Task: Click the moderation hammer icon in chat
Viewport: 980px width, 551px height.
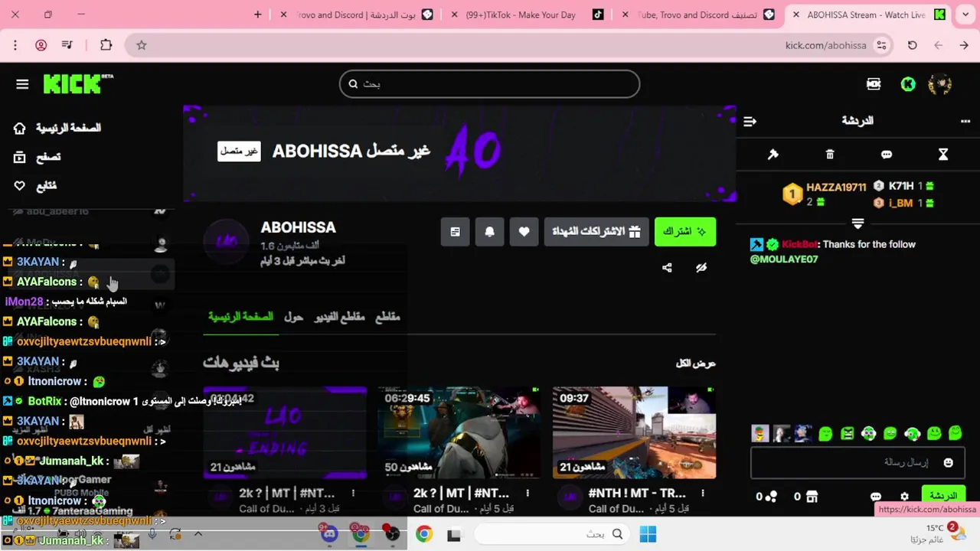Action: coord(773,155)
